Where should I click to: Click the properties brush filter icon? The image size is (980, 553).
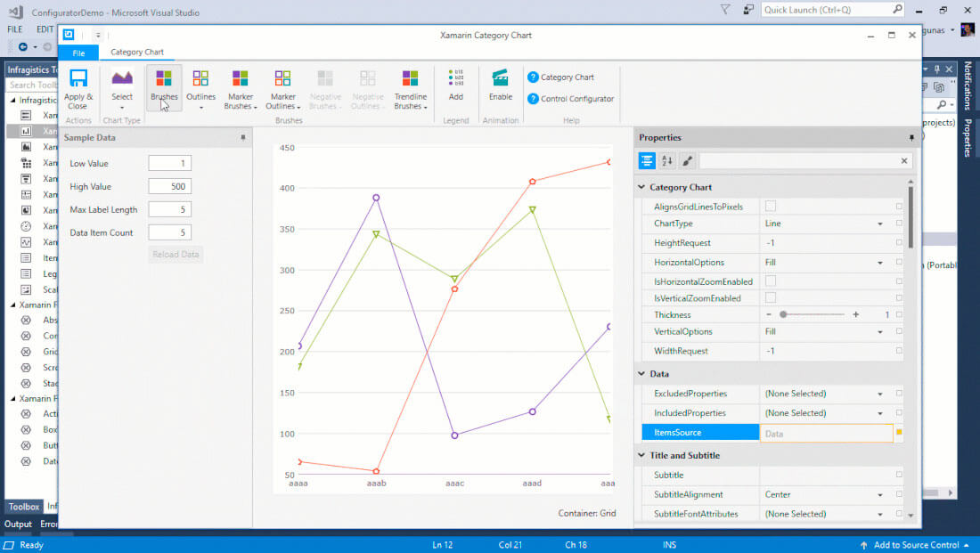click(688, 160)
